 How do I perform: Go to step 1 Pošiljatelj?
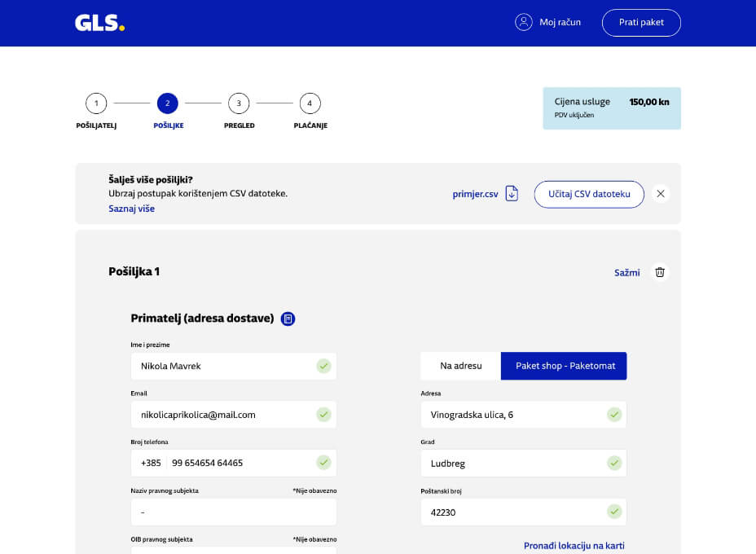(x=96, y=103)
